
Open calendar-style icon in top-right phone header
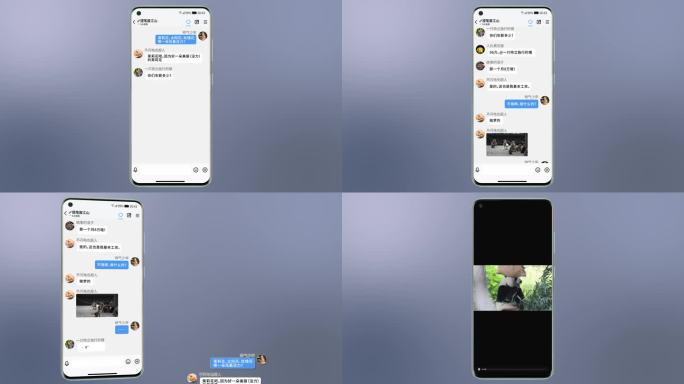539,22
